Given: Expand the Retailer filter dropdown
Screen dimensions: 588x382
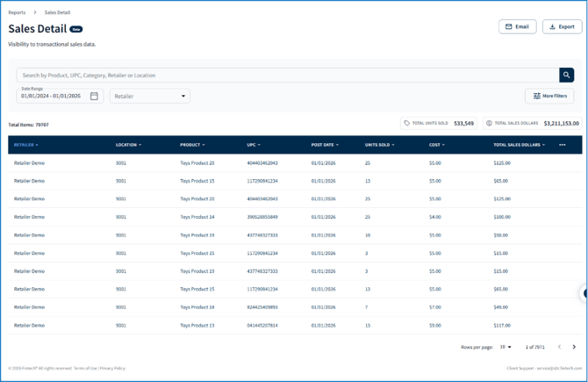Looking at the screenshot, I should tap(149, 96).
